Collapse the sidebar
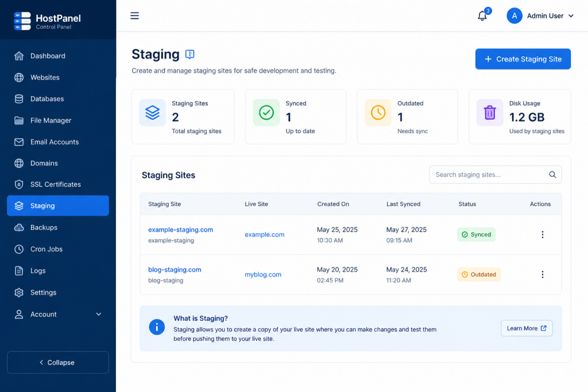Viewport: 588px width, 392px height. [x=58, y=362]
